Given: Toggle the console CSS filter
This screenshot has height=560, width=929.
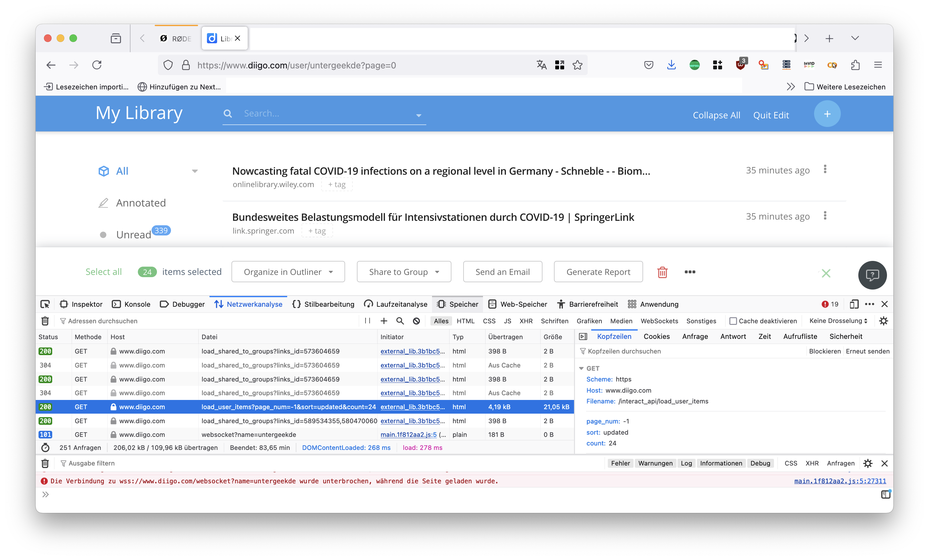Looking at the screenshot, I should 791,463.
